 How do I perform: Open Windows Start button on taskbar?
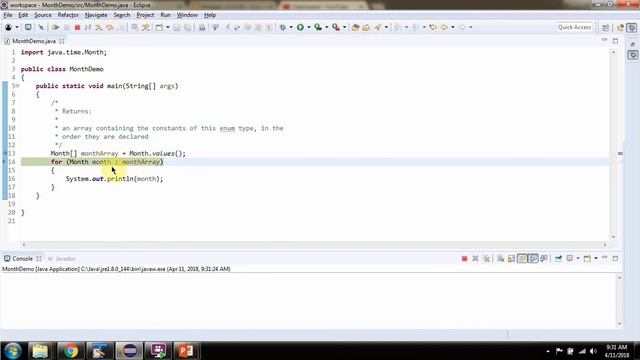click(13, 351)
